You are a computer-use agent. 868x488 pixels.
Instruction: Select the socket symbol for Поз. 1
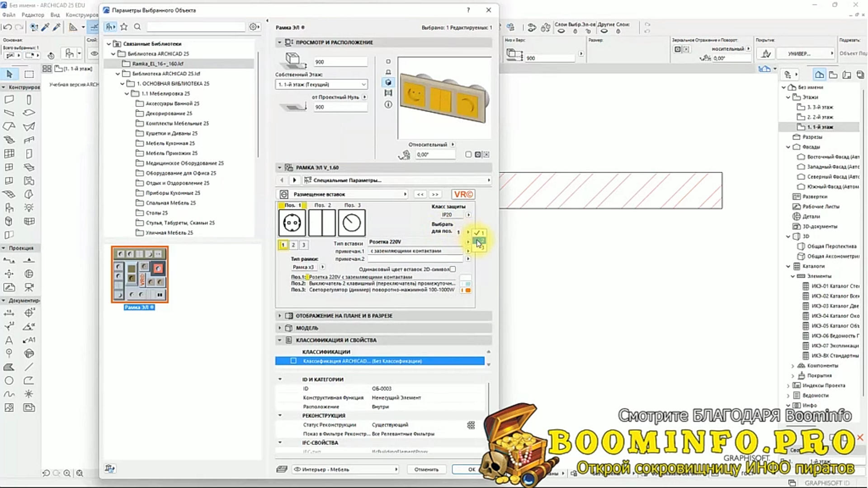point(292,223)
